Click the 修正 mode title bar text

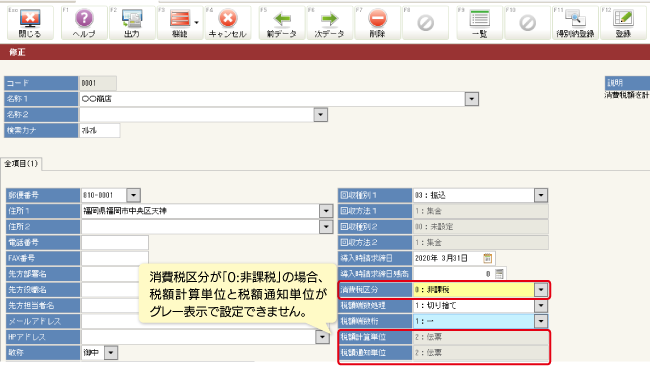coord(17,52)
